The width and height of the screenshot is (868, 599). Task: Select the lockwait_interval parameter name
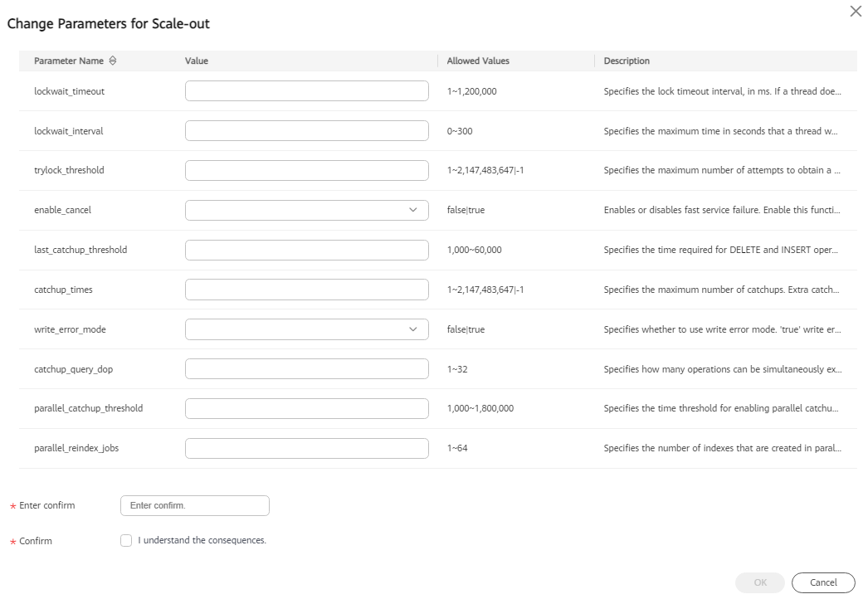(69, 131)
